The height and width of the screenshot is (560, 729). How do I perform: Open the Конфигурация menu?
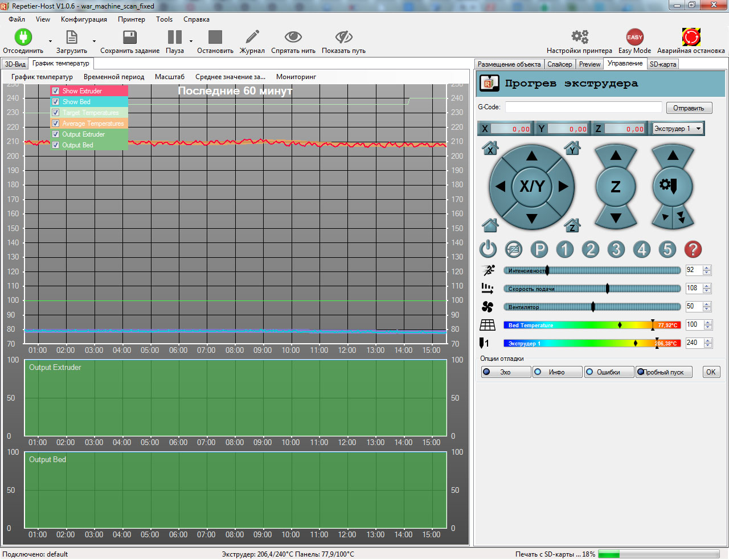click(84, 19)
